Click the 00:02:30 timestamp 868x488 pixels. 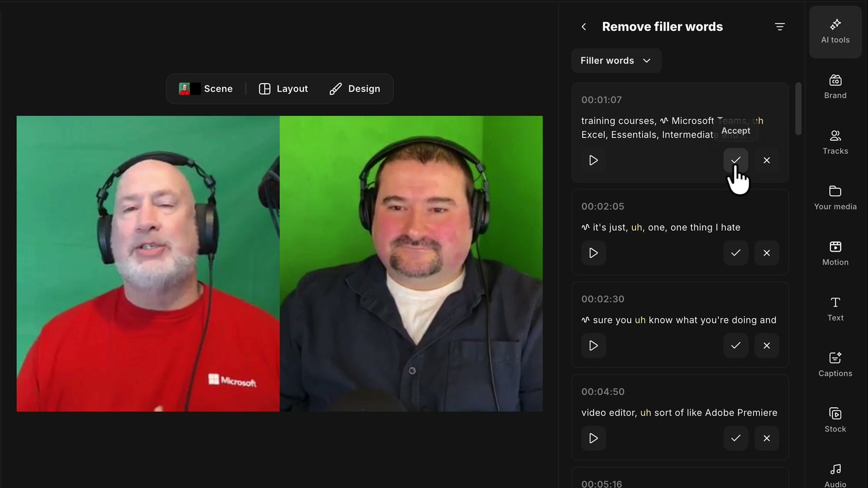pyautogui.click(x=603, y=299)
